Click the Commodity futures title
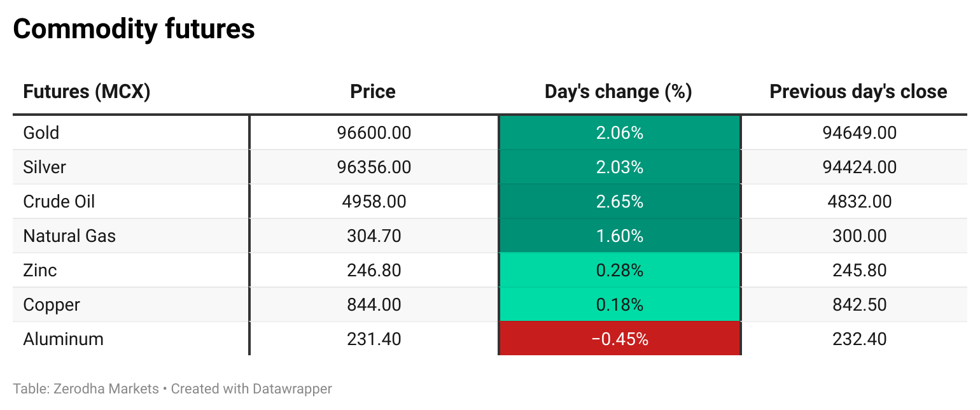980x410 pixels. [x=134, y=29]
